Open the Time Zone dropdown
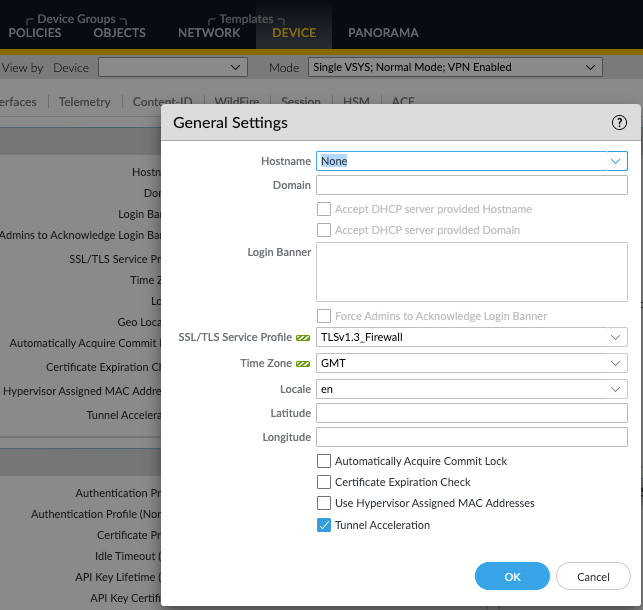This screenshot has width=643, height=610. coord(615,363)
